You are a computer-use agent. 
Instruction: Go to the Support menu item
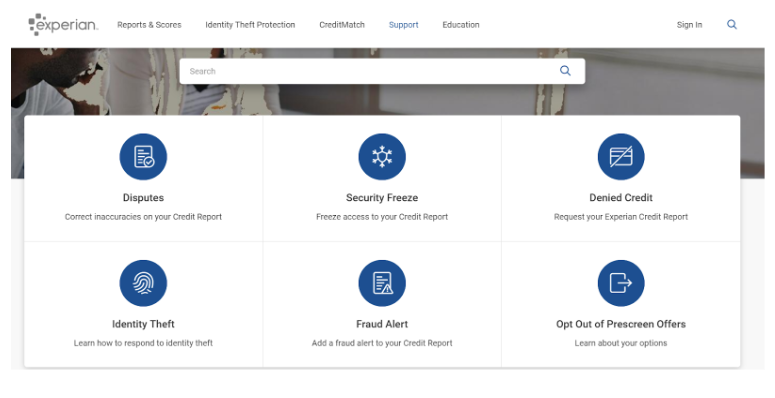click(x=403, y=25)
